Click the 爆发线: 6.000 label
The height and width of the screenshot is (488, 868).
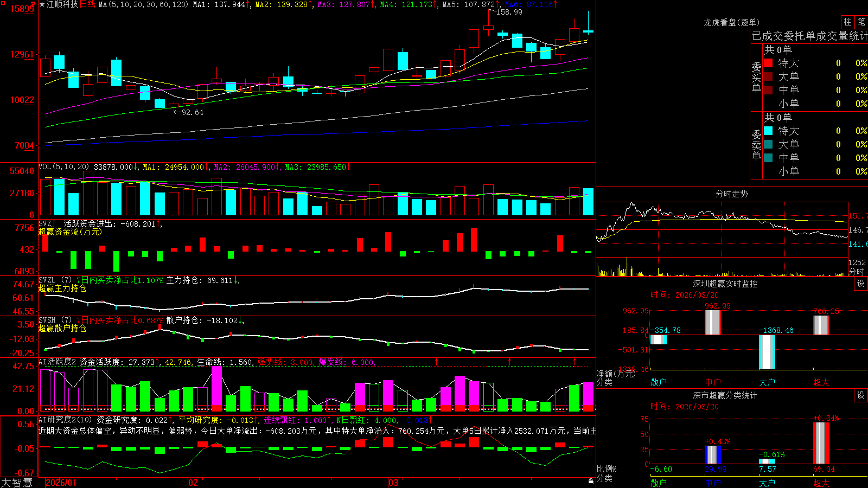coord(347,362)
